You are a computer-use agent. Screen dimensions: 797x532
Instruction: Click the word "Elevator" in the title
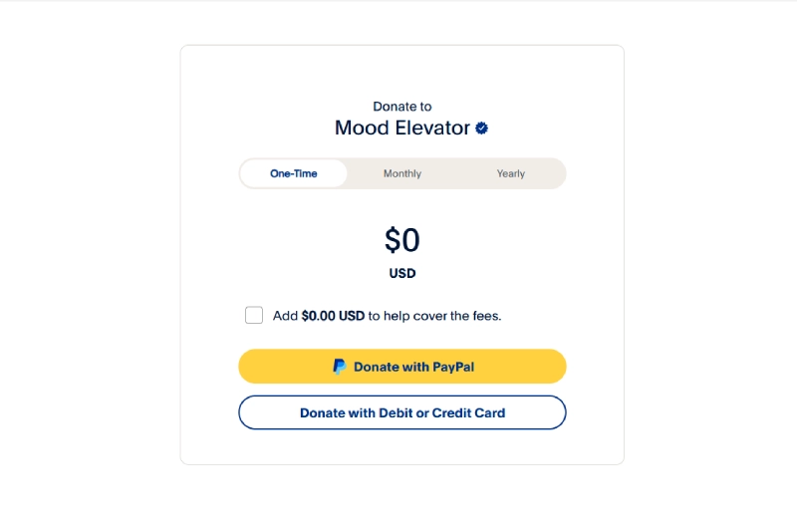433,129
